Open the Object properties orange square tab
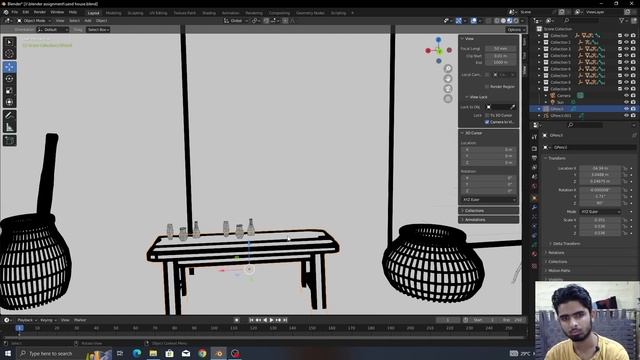 (534, 198)
